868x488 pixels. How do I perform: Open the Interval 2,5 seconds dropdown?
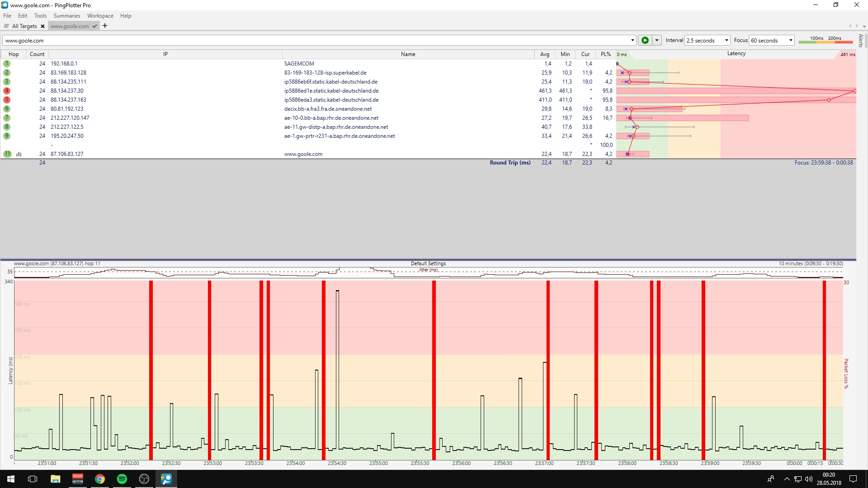(x=726, y=40)
